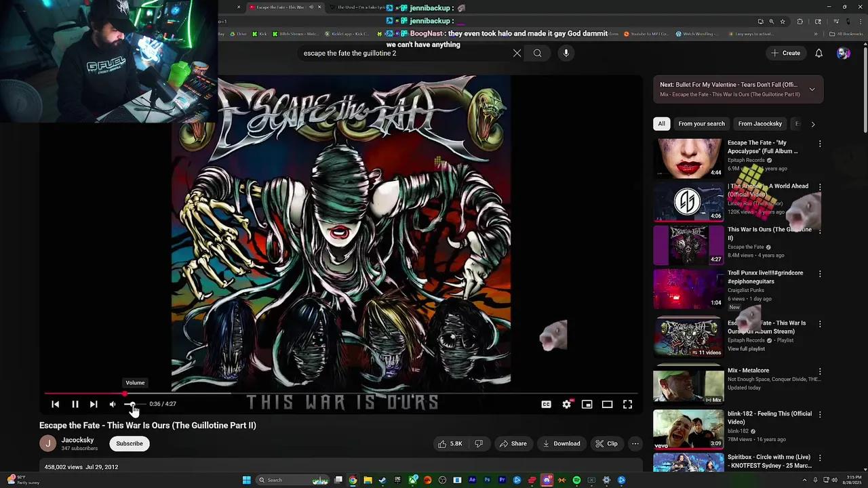This screenshot has width=868, height=488.
Task: Open Spotify from the taskbar
Action: tap(576, 480)
